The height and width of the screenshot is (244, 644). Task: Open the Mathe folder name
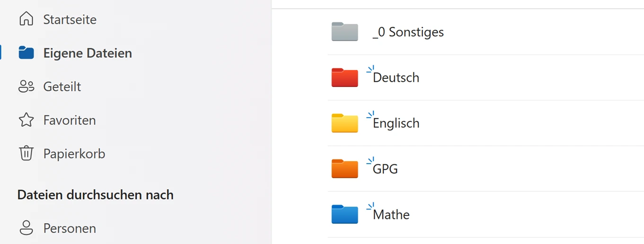click(x=391, y=215)
